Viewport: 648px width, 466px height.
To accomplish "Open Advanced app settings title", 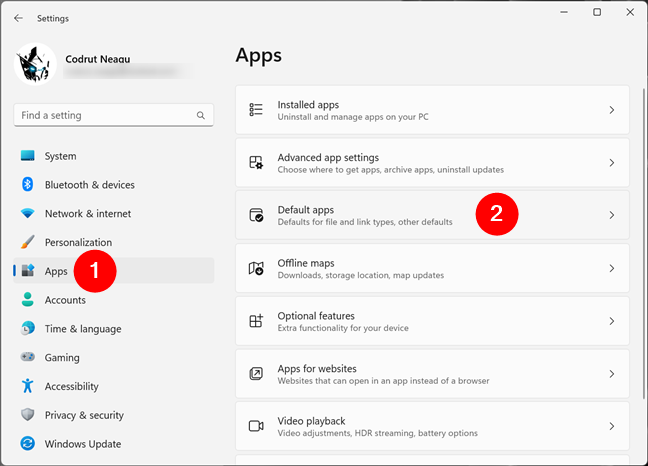I will (328, 157).
